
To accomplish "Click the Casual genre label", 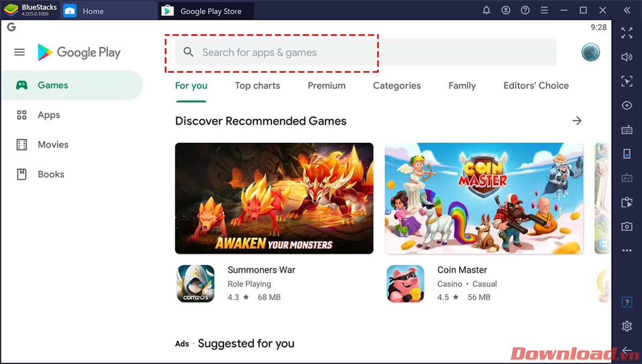I will pos(485,284).
